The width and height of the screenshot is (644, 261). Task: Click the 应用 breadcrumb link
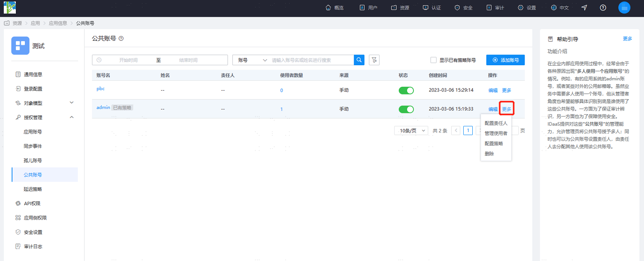click(x=35, y=23)
